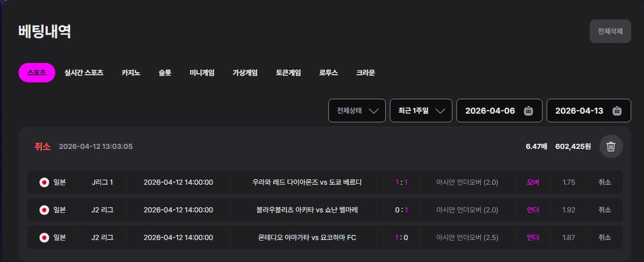Viewport: 644px width, 262px height.
Task: Go to the 미니게임 tab
Action: (202, 73)
